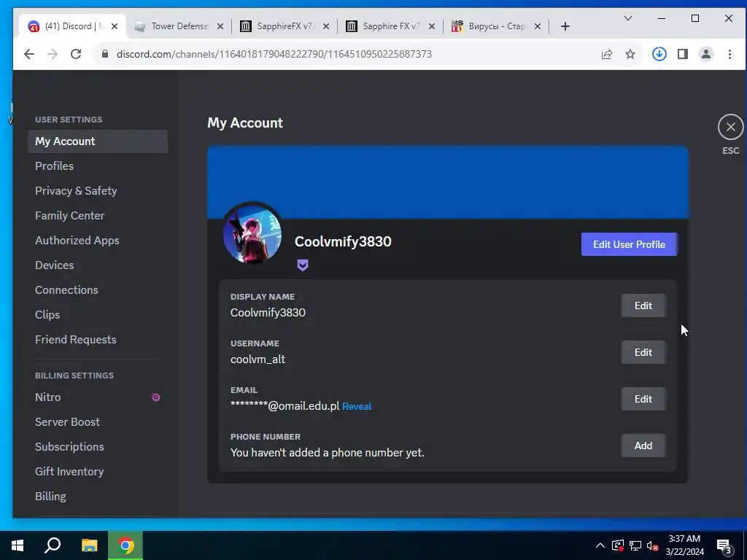Select the (41) Discord tab
The height and width of the screenshot is (560, 747).
pyautogui.click(x=71, y=26)
